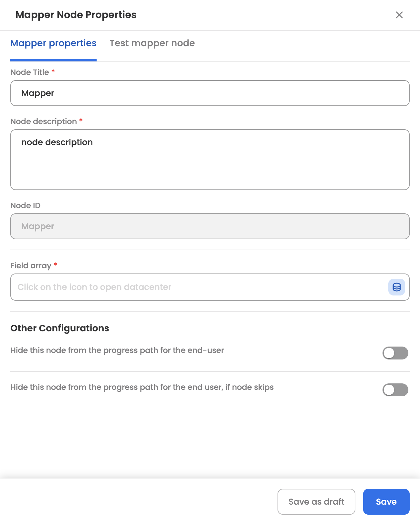Focus the Node Title input field

(x=210, y=93)
